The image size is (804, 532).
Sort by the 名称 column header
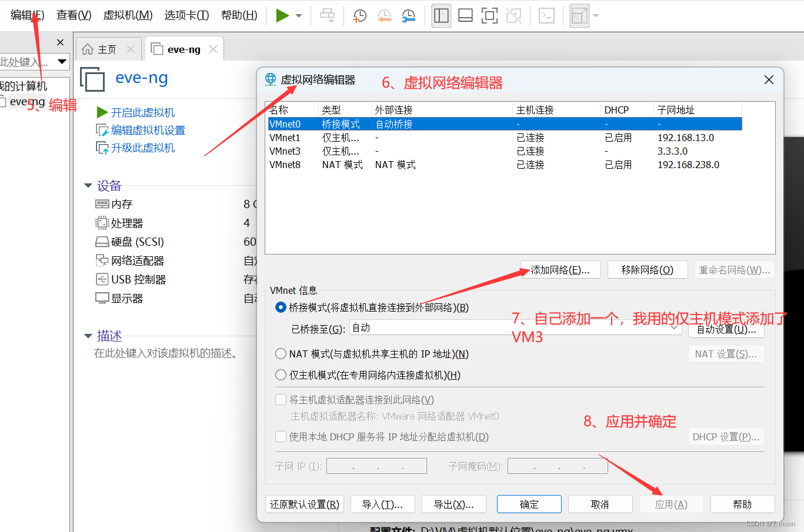(x=293, y=110)
